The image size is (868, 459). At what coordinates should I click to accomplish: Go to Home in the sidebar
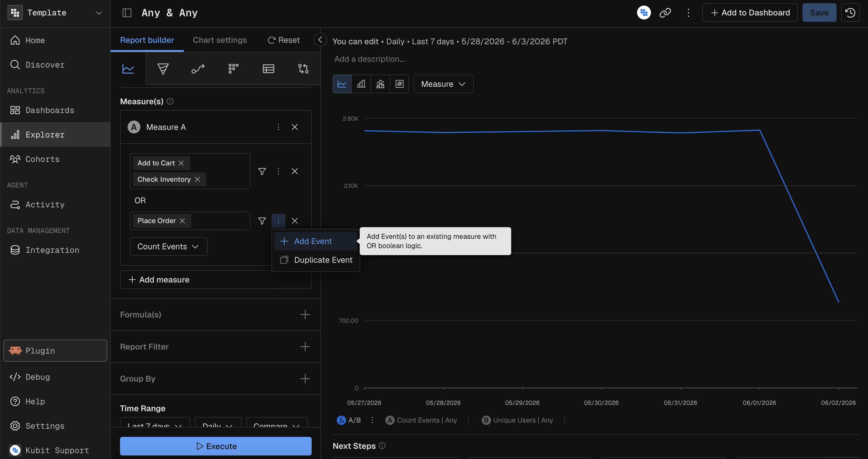[x=55, y=40]
